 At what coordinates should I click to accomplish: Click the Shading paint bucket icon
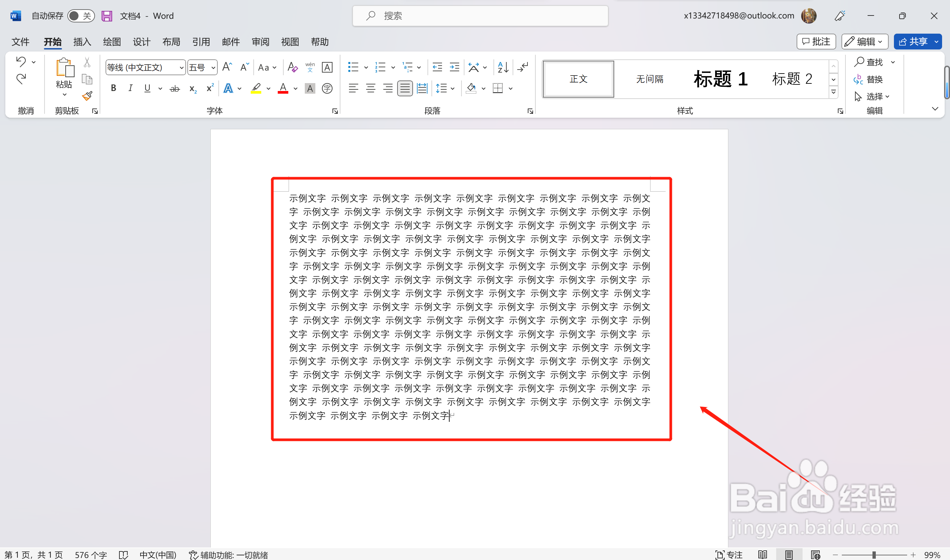point(471,88)
